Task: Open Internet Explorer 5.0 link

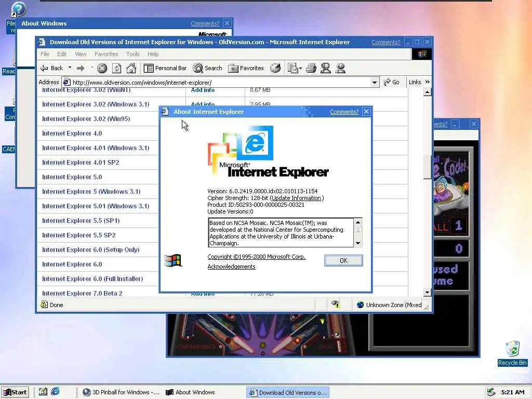Action: pos(72,177)
